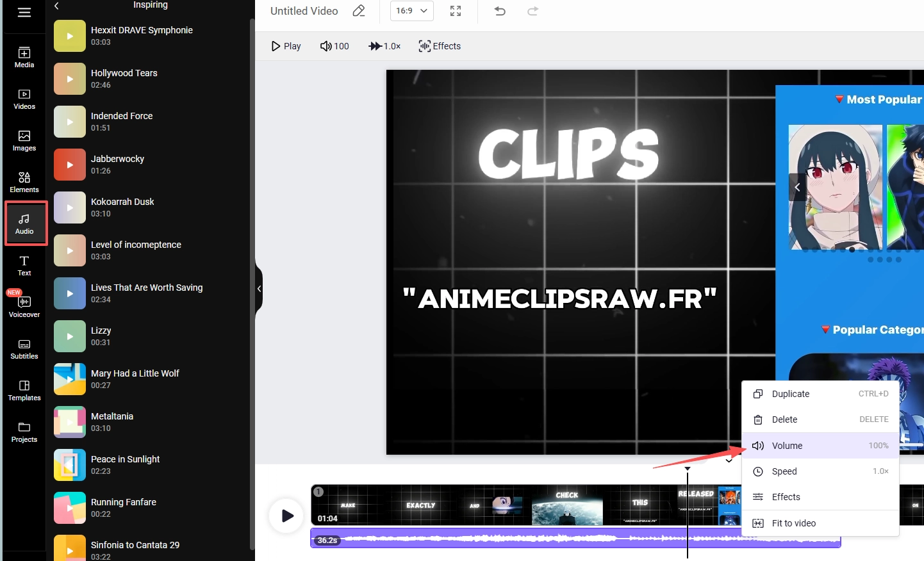
Task: Enter fullscreen preview mode
Action: (456, 11)
